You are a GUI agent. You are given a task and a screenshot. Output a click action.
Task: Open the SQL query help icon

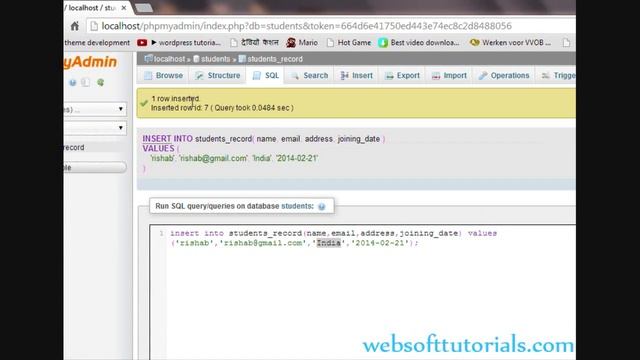pos(322,207)
